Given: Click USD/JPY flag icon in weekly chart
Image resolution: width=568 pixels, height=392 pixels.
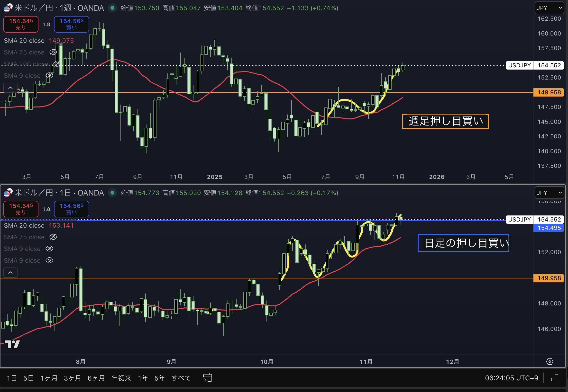Looking at the screenshot, I should [x=8, y=8].
